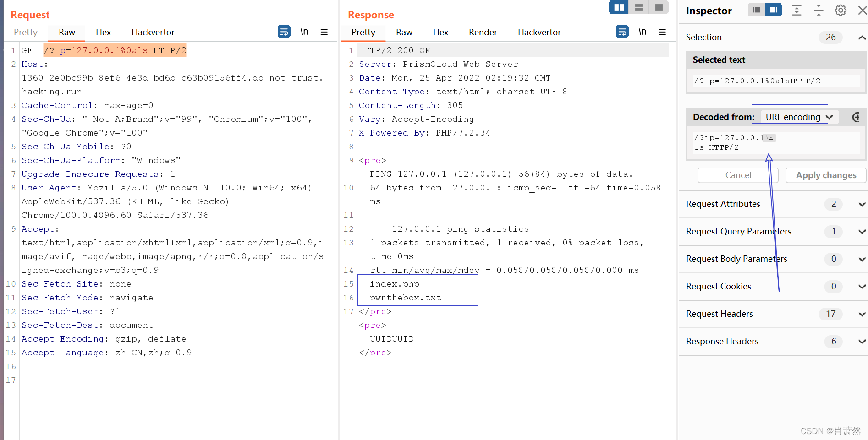Click Selection count badge 26
Viewport: 868px width, 440px height.
[831, 38]
